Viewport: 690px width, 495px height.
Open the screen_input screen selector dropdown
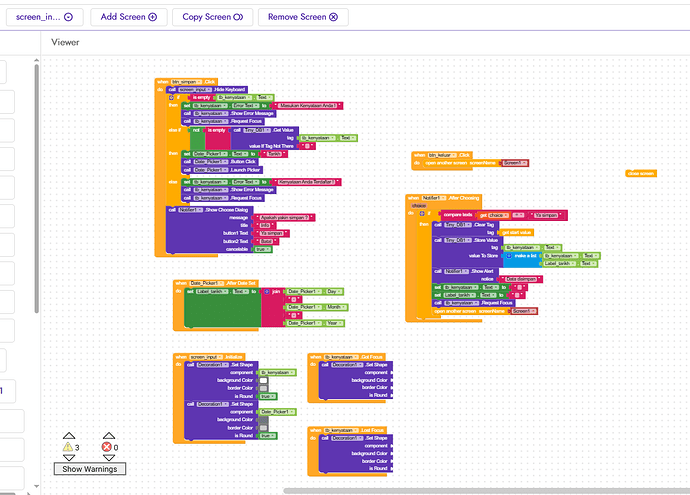pyautogui.click(x=42, y=17)
